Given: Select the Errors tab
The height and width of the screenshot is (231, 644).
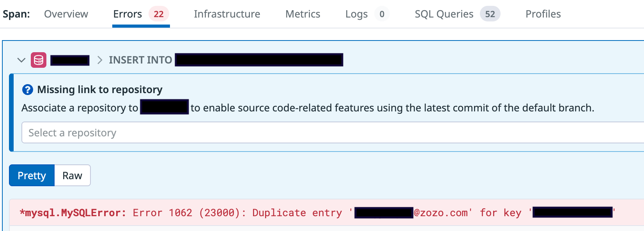Looking at the screenshot, I should [x=141, y=14].
